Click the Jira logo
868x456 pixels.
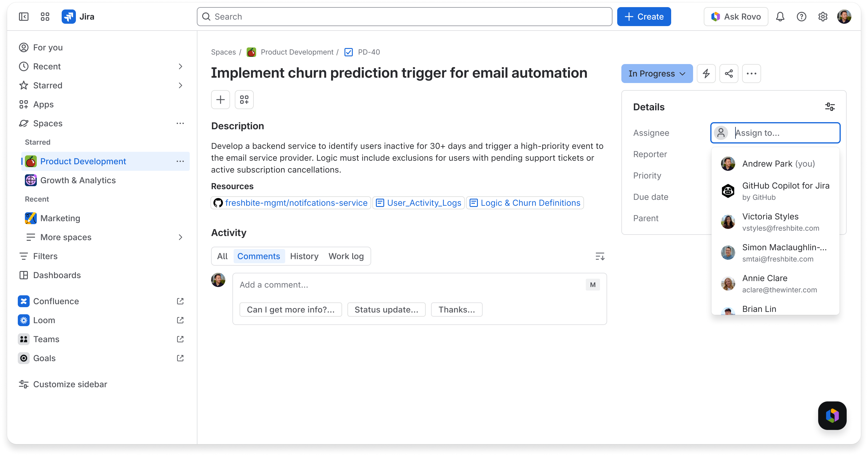pos(78,17)
